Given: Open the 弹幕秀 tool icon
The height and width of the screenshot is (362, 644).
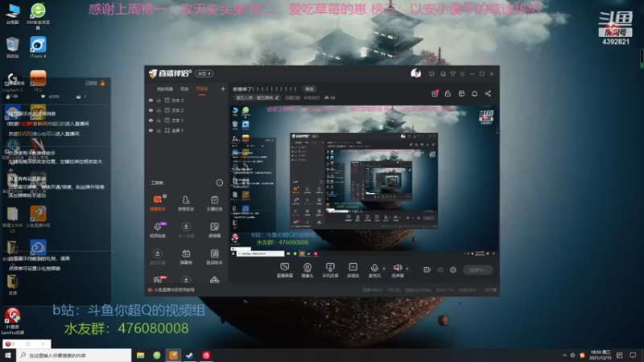Looking at the screenshot, I should tap(186, 257).
